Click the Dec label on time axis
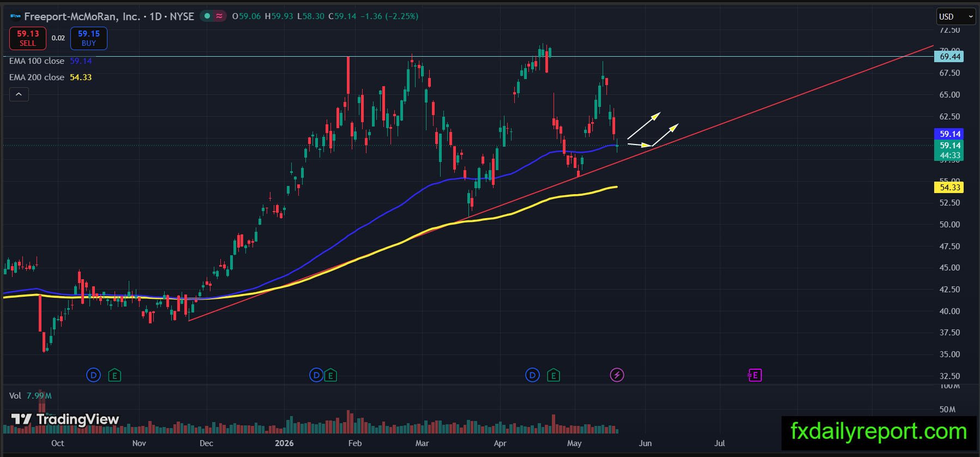 206,443
